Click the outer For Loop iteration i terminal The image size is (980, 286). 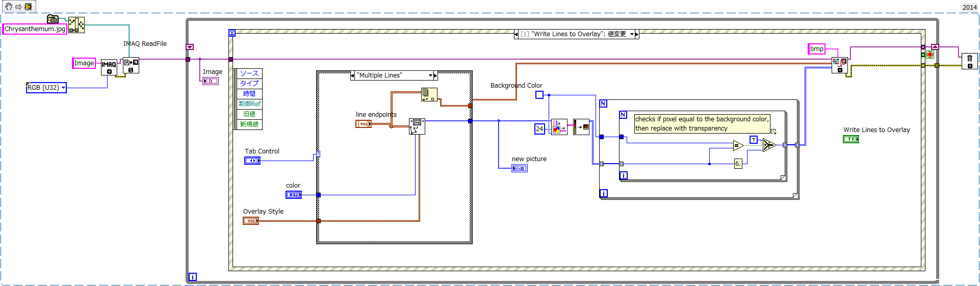[604, 193]
